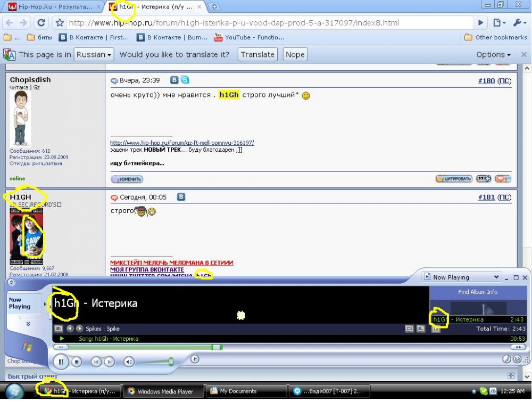Screen dimensions: 532x402
Task: Toggle the multi-quote button on post #180
Action: click(484, 179)
